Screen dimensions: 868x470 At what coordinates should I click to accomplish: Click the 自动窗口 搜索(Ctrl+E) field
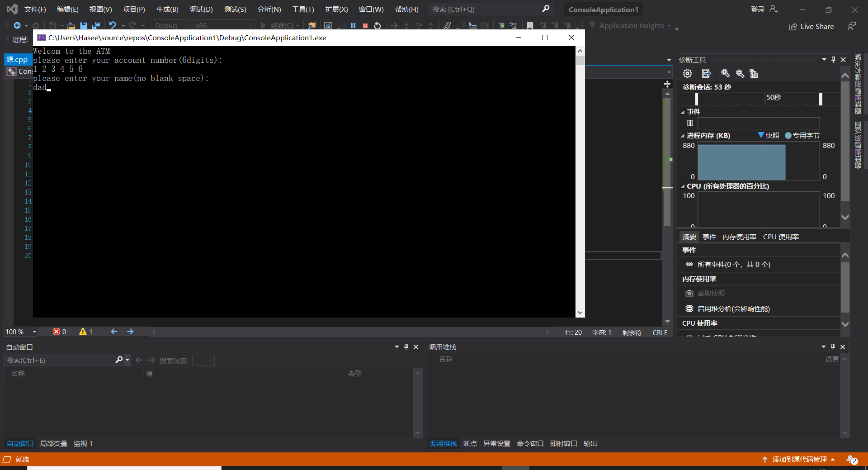point(59,360)
